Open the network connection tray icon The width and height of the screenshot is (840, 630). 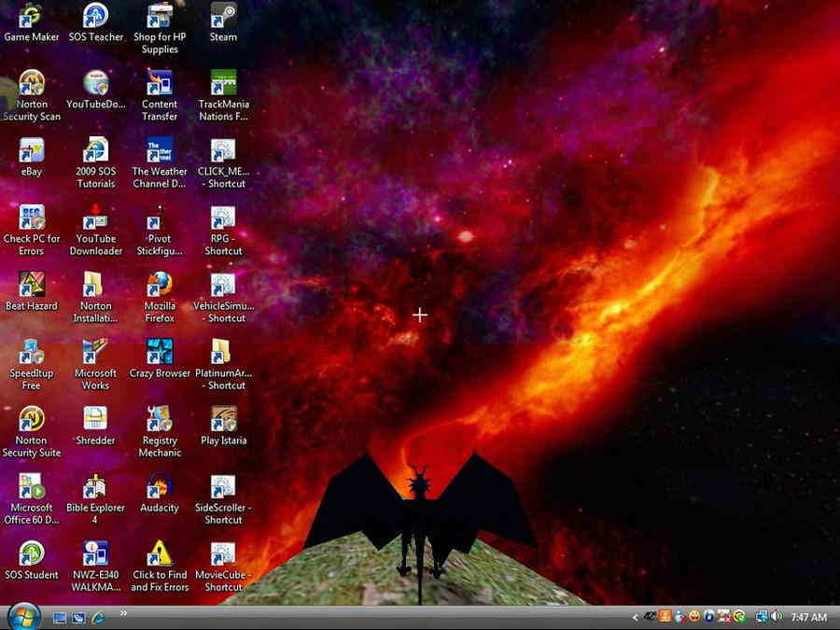coord(762,617)
